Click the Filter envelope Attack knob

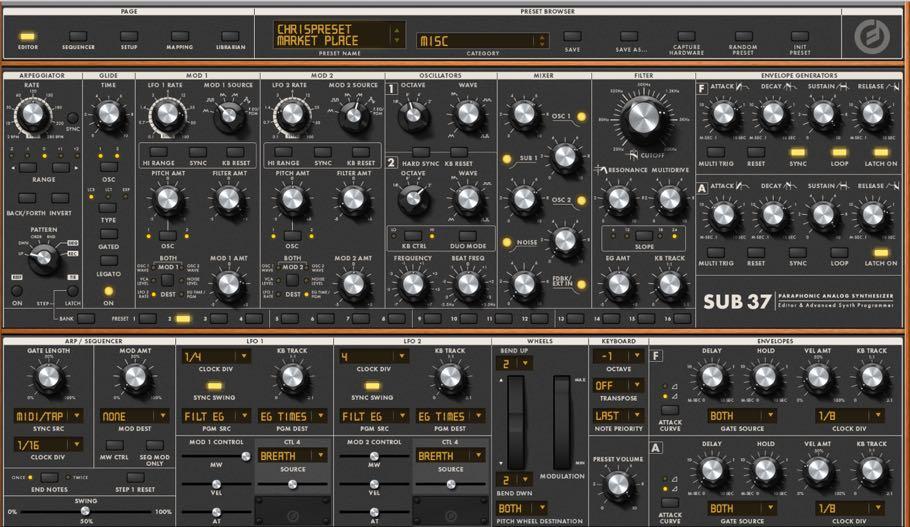[x=723, y=114]
